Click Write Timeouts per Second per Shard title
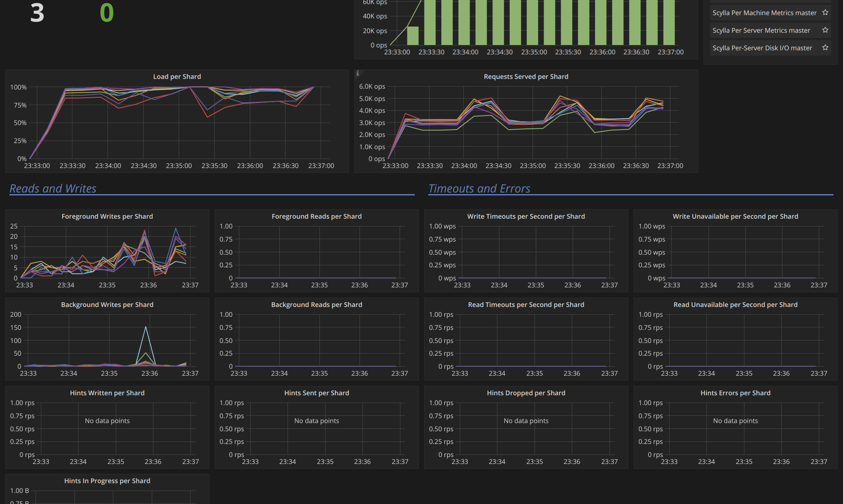Image resolution: width=843 pixels, height=504 pixels. point(526,216)
